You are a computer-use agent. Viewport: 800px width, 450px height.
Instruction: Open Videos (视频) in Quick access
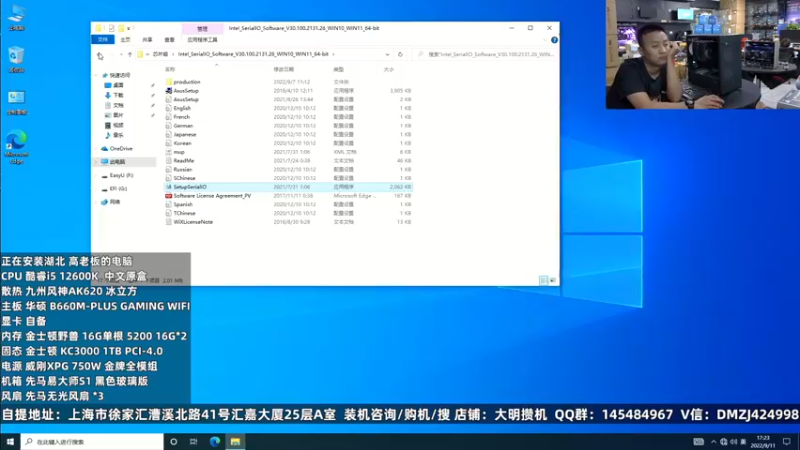[118, 126]
